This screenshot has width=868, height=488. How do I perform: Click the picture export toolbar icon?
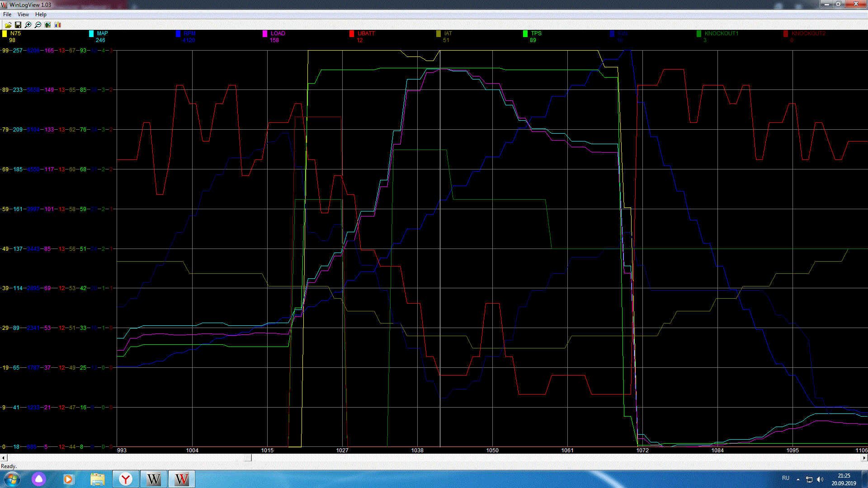tap(48, 25)
